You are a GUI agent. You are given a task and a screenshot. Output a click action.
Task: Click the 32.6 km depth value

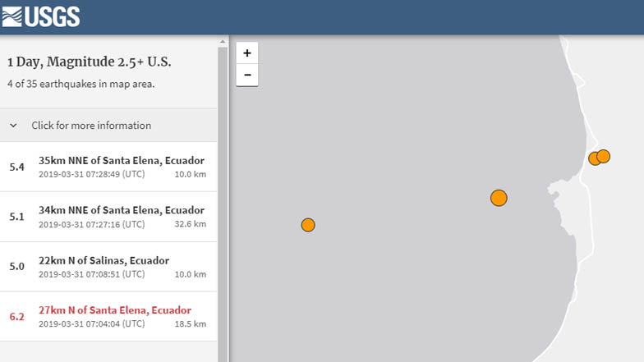click(x=190, y=224)
